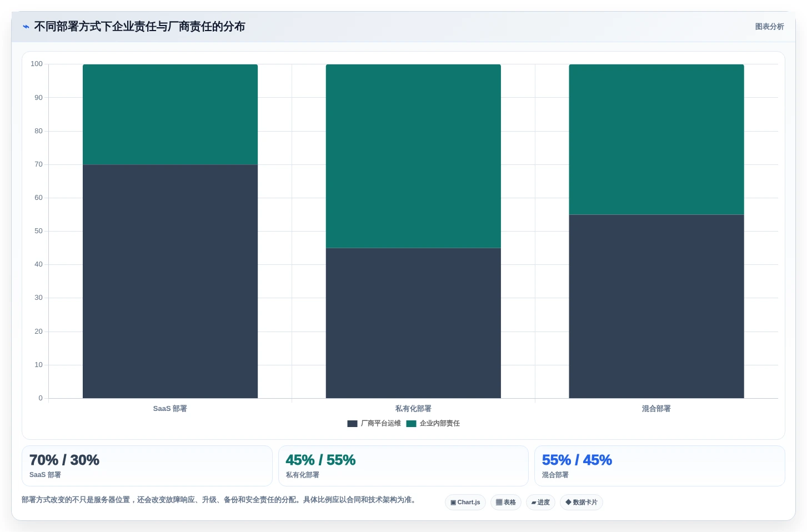Click the blue icon beside the chart title

(x=26, y=27)
